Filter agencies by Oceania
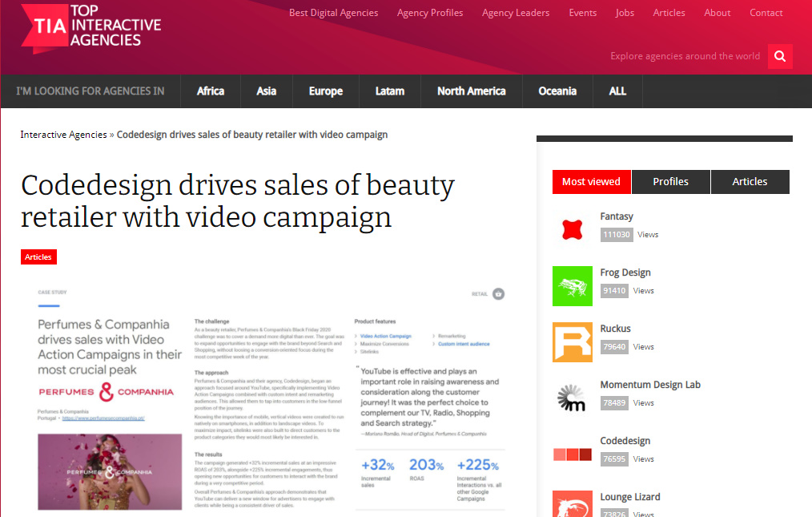 557,91
